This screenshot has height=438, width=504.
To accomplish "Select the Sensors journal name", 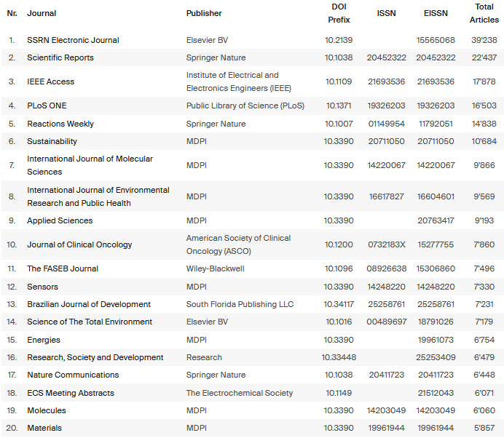I will (x=42, y=287).
